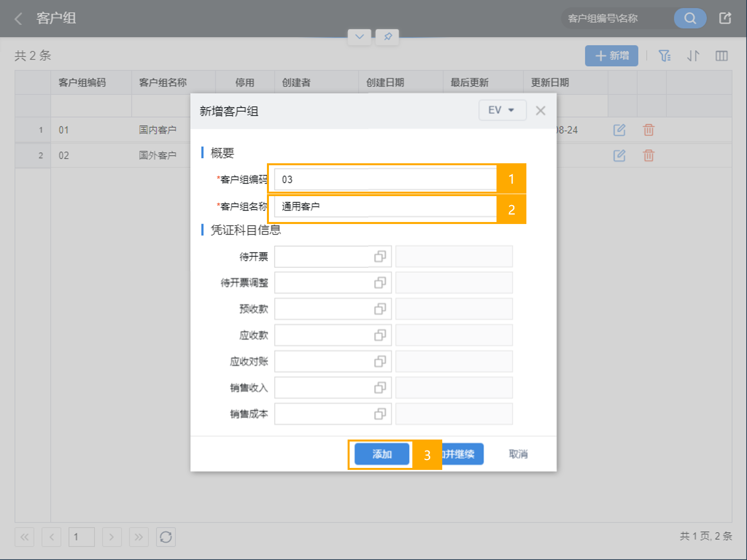
Task: Delete row 02 国外客户
Action: coord(648,155)
